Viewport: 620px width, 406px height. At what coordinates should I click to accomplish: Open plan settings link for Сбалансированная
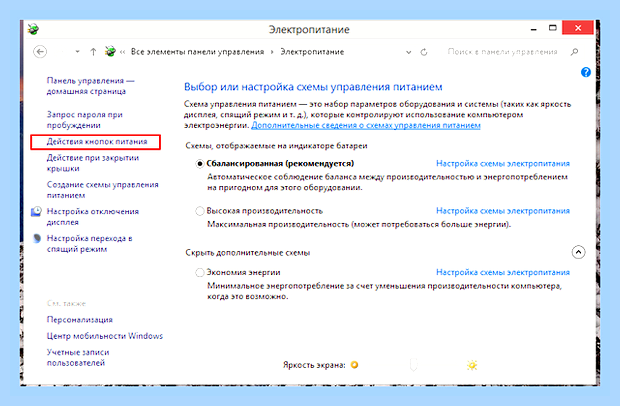pyautogui.click(x=503, y=164)
